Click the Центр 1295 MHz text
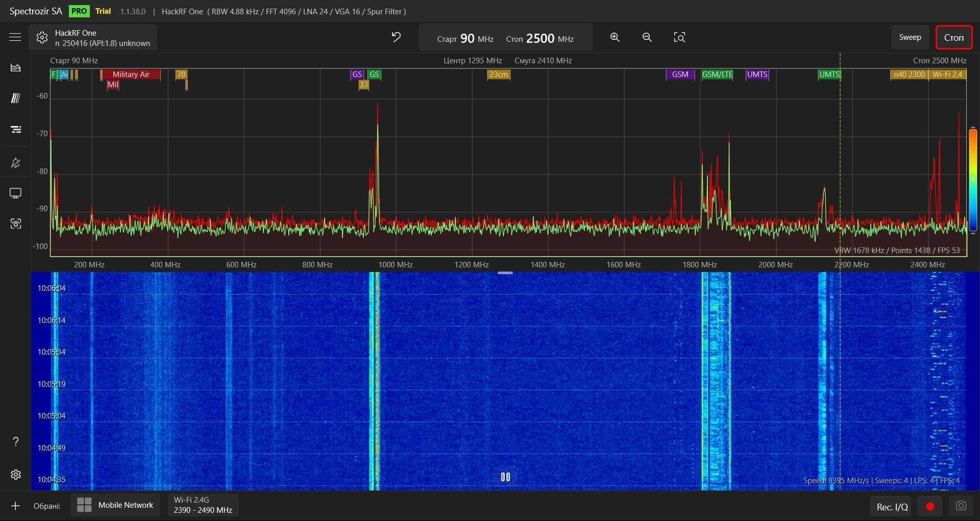Image resolution: width=980 pixels, height=521 pixels. tap(473, 61)
